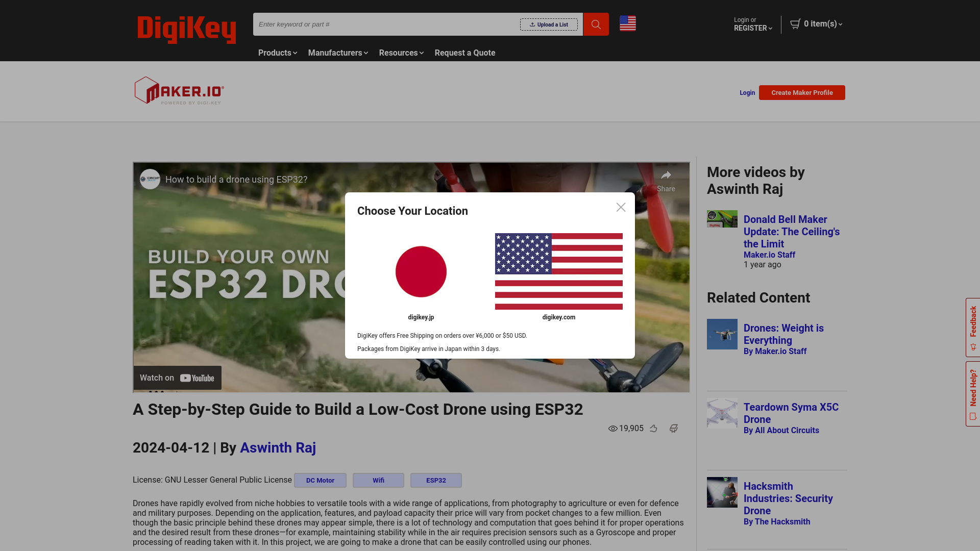Click the Maker.io logo
The width and height of the screenshot is (980, 551).
pyautogui.click(x=179, y=91)
